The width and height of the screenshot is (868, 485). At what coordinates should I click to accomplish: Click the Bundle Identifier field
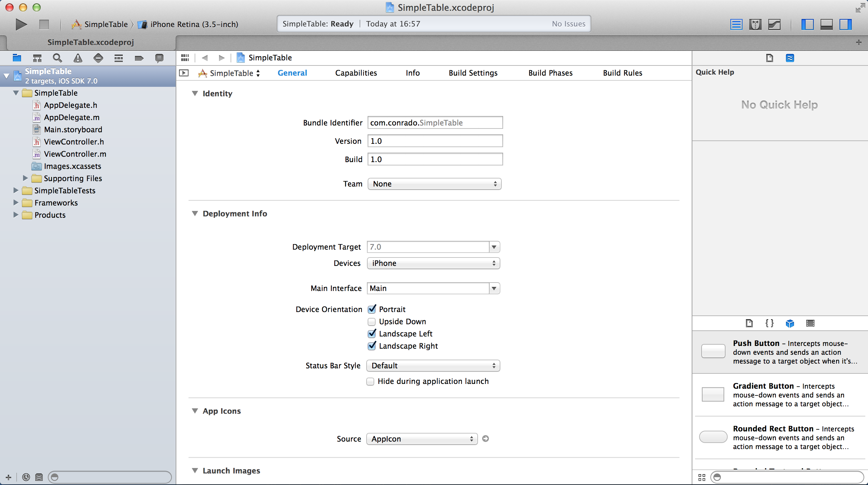click(x=435, y=123)
